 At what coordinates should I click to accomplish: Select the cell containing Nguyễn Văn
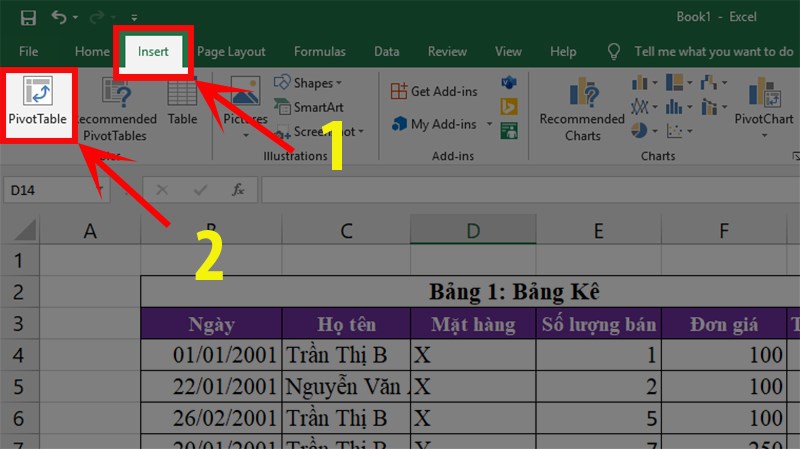(346, 386)
